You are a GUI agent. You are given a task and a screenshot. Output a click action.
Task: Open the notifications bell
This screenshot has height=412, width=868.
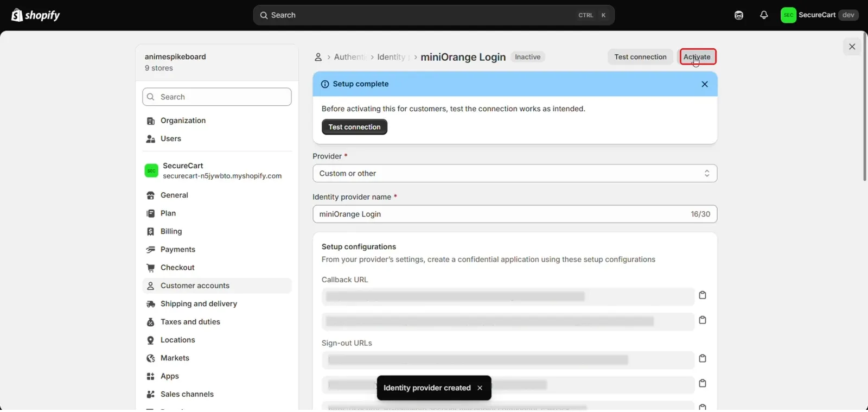coord(764,15)
